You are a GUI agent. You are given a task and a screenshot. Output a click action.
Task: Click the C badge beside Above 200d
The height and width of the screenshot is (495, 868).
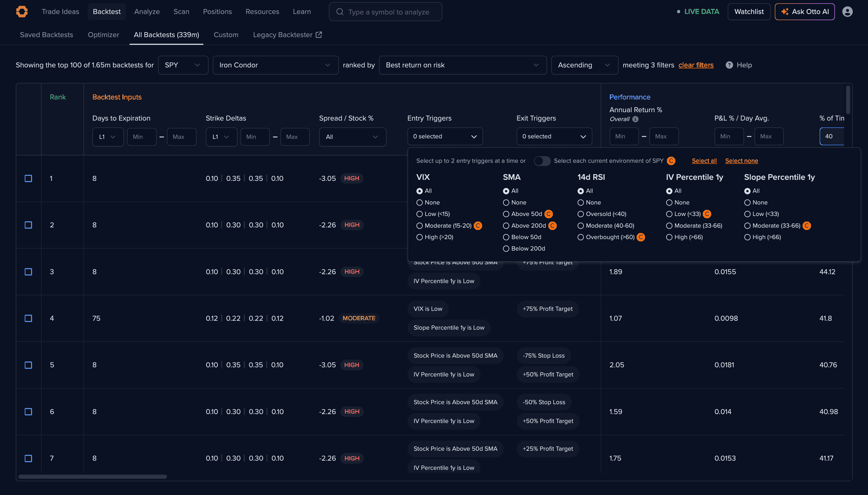click(x=552, y=226)
